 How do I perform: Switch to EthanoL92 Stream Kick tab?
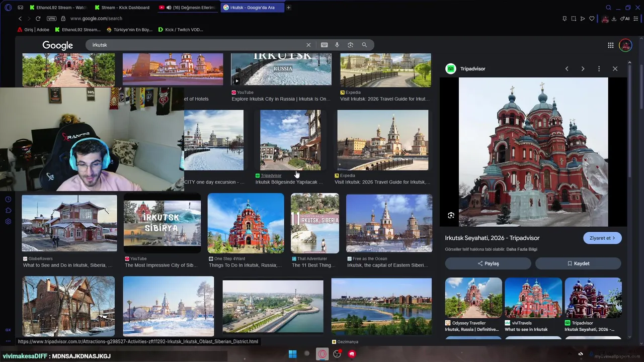(x=58, y=8)
